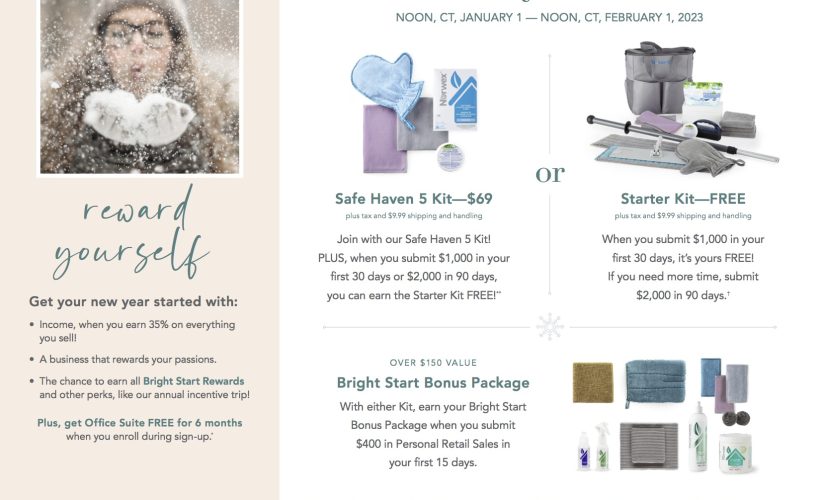820x500 pixels.
Task: Open the Bright Start Rewards link
Action: 193,381
